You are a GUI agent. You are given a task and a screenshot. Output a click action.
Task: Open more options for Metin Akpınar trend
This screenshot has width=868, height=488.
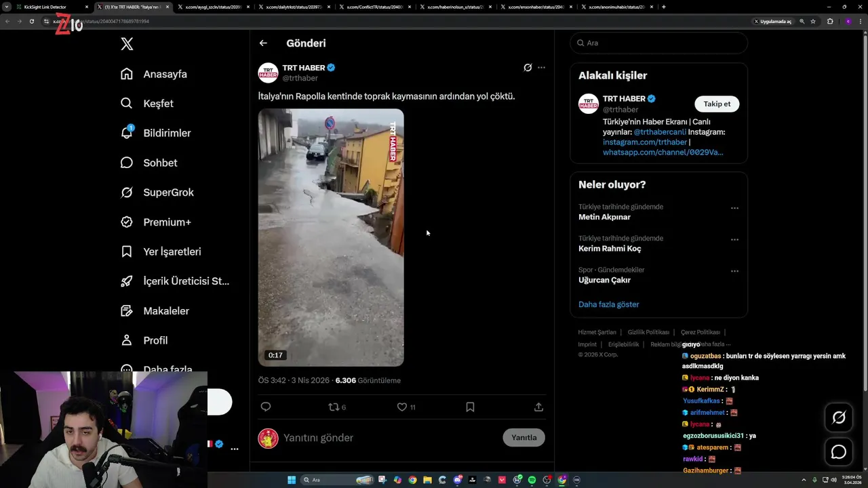(734, 209)
